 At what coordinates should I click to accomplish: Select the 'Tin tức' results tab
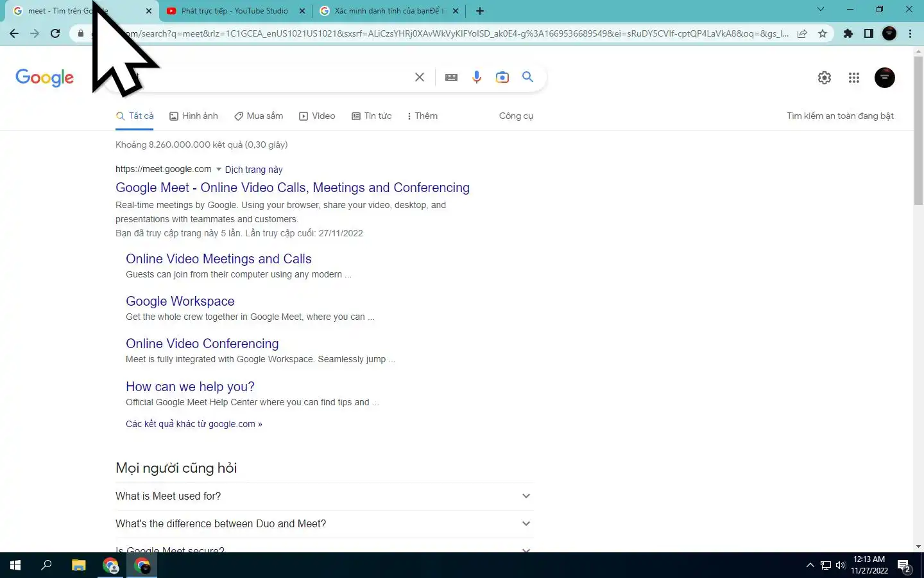pos(372,116)
